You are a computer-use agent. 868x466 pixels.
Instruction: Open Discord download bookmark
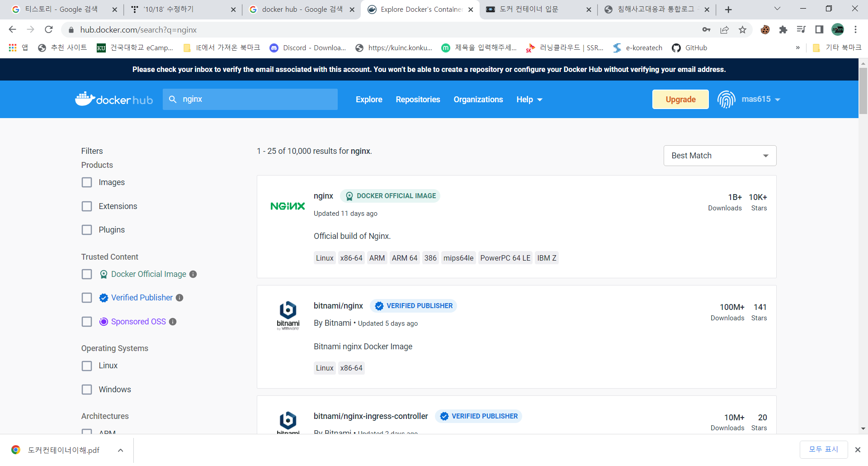tap(308, 48)
